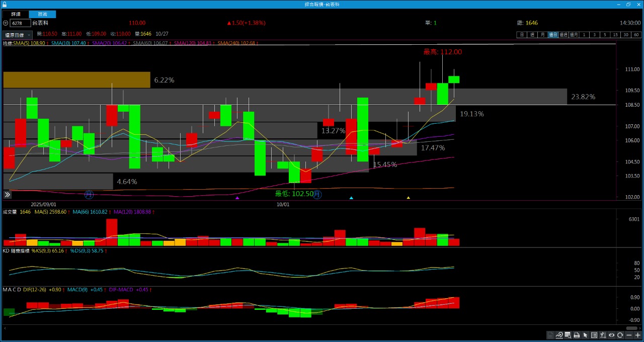This screenshot has height=342, width=644.
Task: Zoom in chart with the plus icon
Action: click(637, 335)
